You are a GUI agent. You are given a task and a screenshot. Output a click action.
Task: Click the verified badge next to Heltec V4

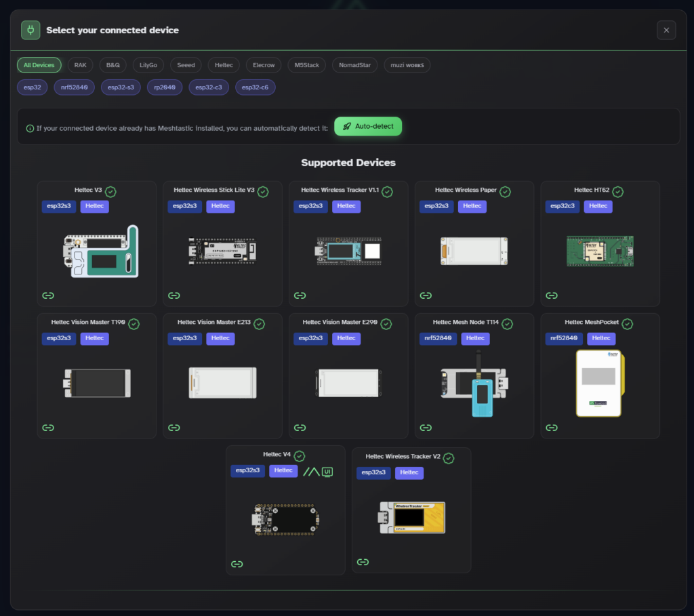click(x=299, y=456)
